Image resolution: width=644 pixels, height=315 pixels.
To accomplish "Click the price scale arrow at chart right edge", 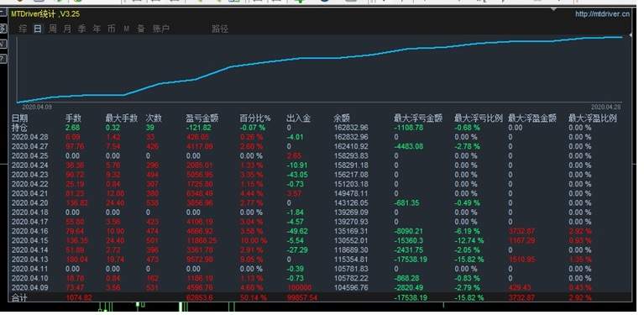I will tap(631, 36).
